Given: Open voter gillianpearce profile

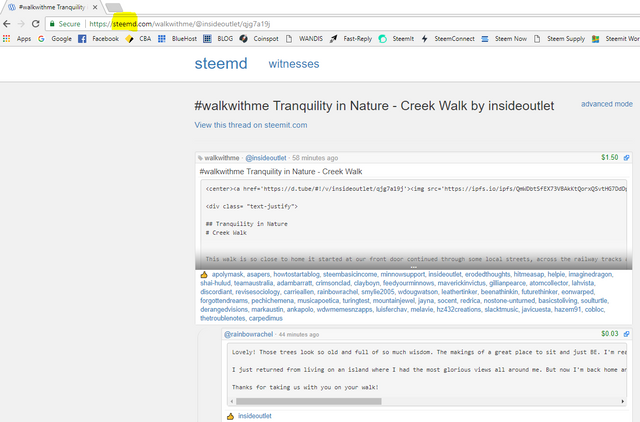Looking at the screenshot, I should (x=507, y=283).
